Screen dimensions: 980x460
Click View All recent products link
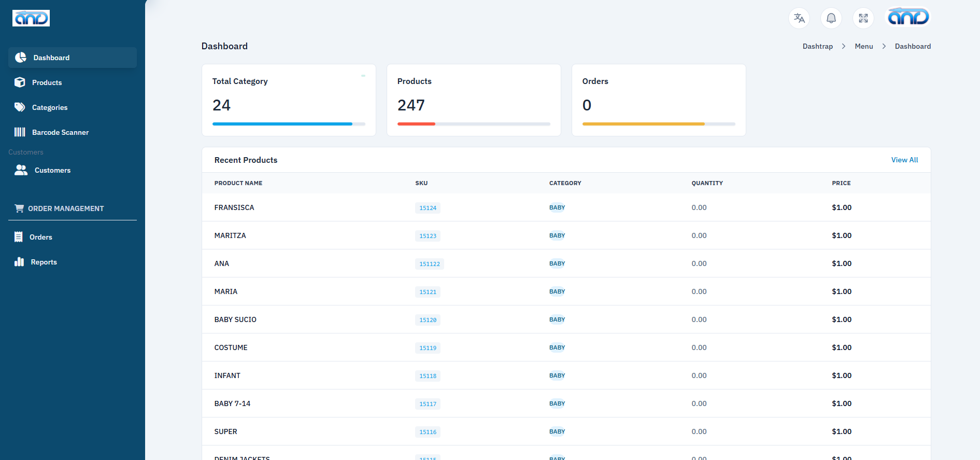(904, 160)
